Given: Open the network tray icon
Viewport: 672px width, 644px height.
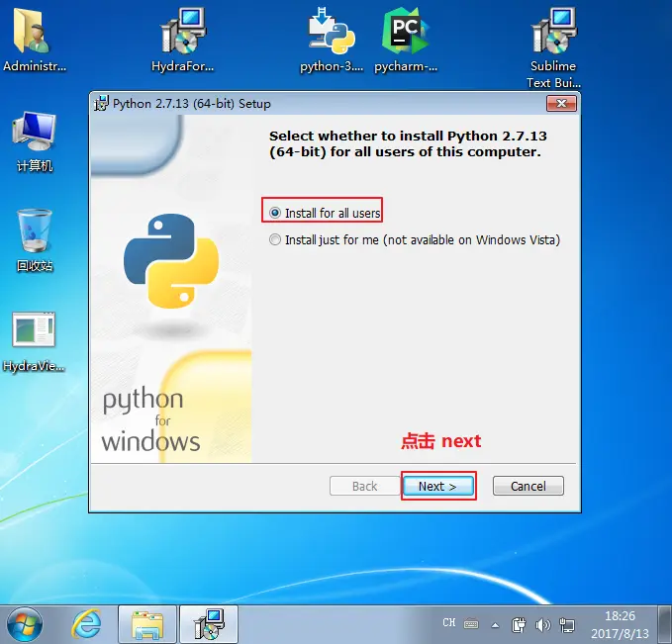Looking at the screenshot, I should pyautogui.click(x=566, y=625).
